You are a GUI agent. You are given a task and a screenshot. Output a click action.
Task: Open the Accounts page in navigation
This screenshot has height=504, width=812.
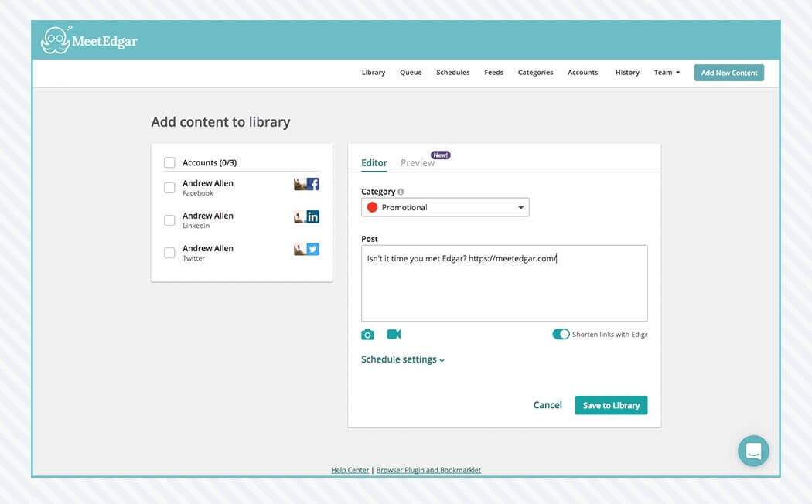tap(582, 73)
